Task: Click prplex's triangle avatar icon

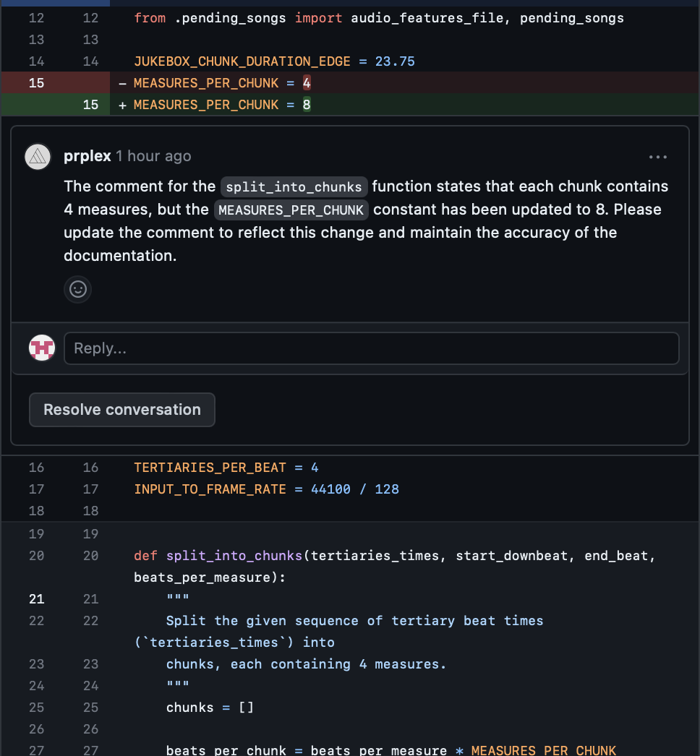Action: tap(38, 156)
